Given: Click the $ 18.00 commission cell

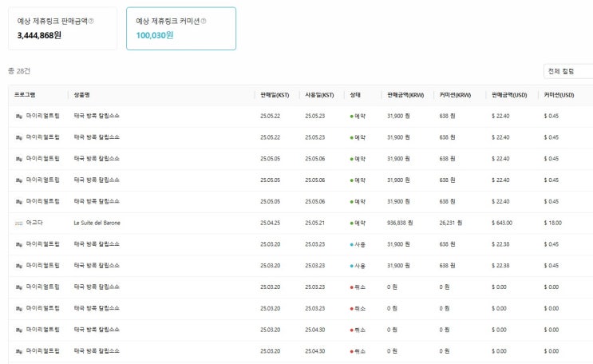Looking at the screenshot, I should 552,223.
